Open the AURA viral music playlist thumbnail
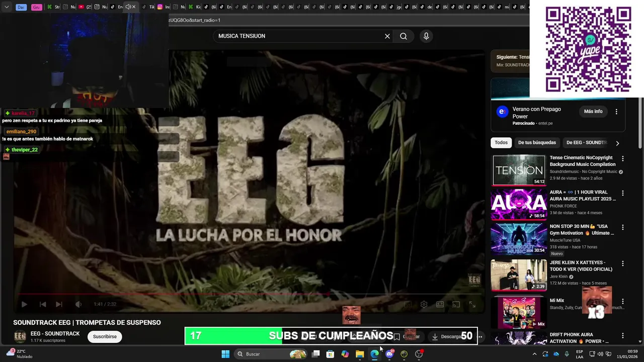This screenshot has width=644, height=362. click(519, 204)
